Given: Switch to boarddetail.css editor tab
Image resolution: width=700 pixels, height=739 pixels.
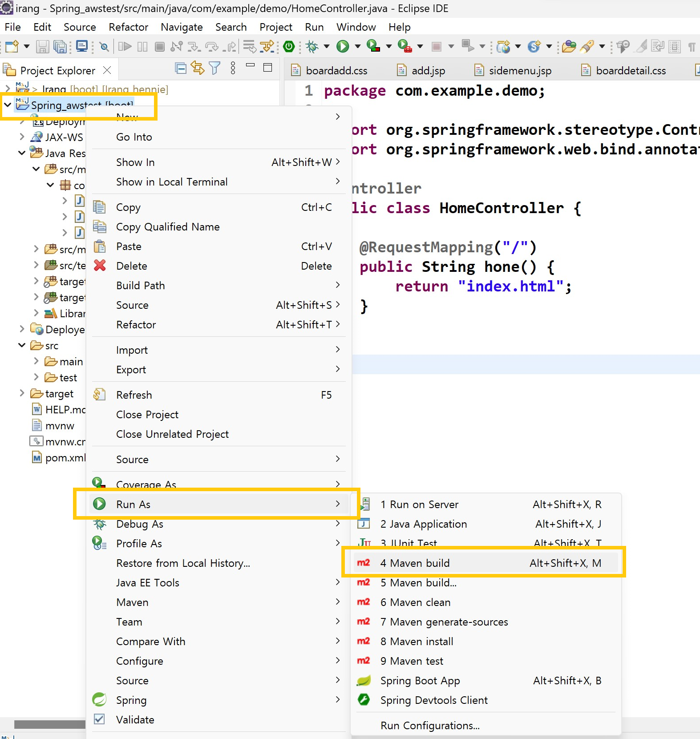Looking at the screenshot, I should tap(624, 70).
